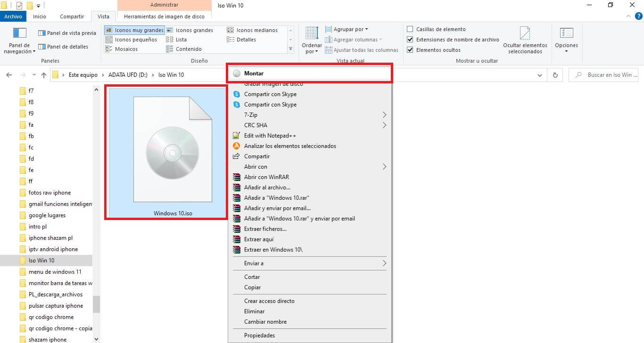Select Iconos muy grandes layout

(134, 30)
